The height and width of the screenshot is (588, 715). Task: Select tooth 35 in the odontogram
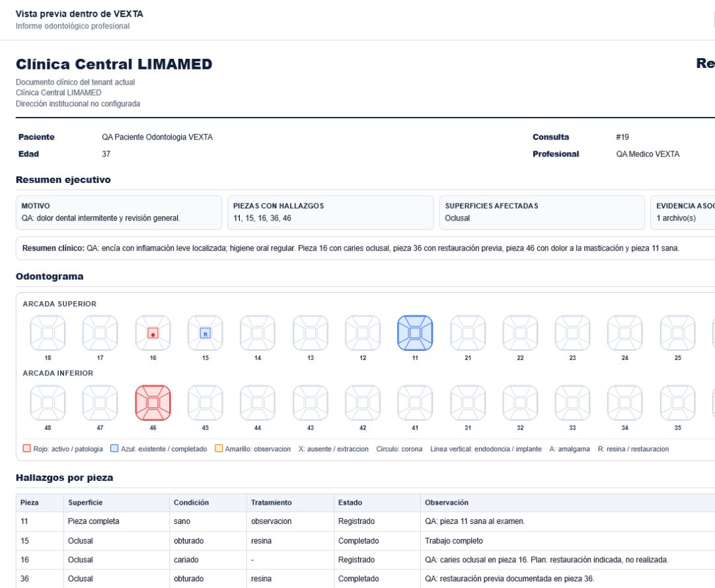[678, 403]
